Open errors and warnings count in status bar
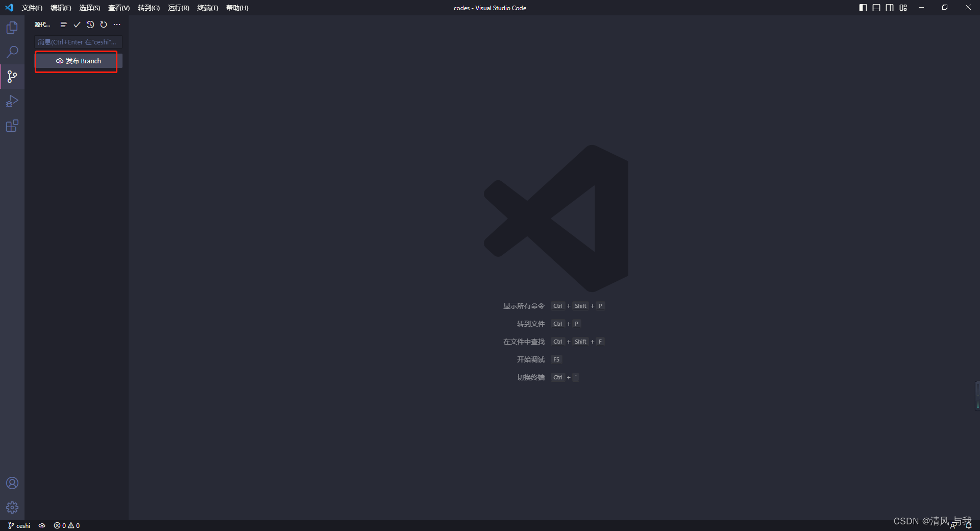The height and width of the screenshot is (531, 980). coord(67,525)
